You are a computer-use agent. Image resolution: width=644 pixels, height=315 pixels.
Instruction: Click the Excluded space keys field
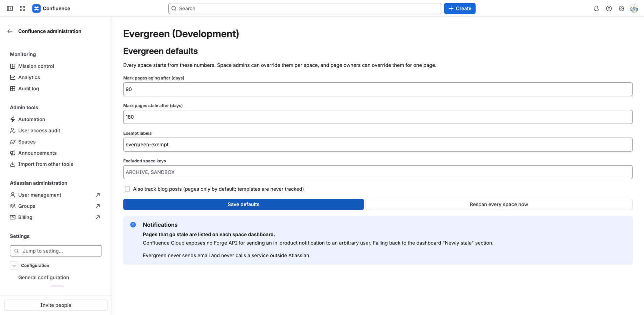tap(378, 172)
